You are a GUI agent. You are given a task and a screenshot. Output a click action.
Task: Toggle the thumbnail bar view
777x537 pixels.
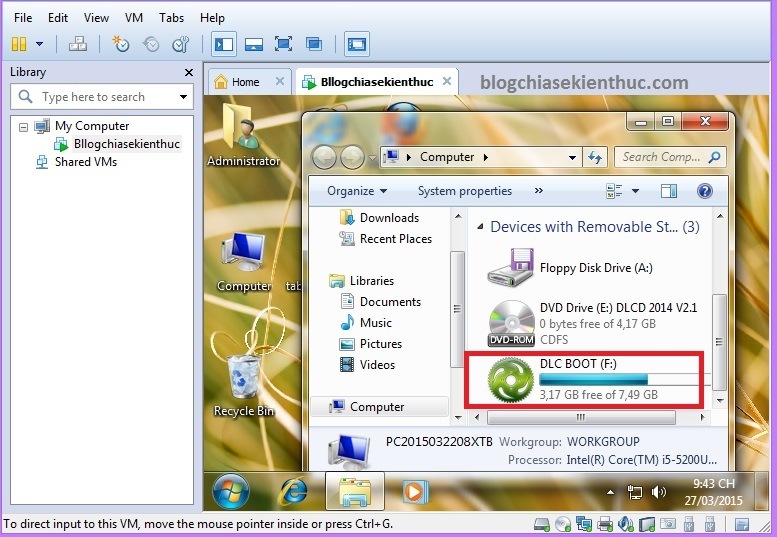[254, 44]
